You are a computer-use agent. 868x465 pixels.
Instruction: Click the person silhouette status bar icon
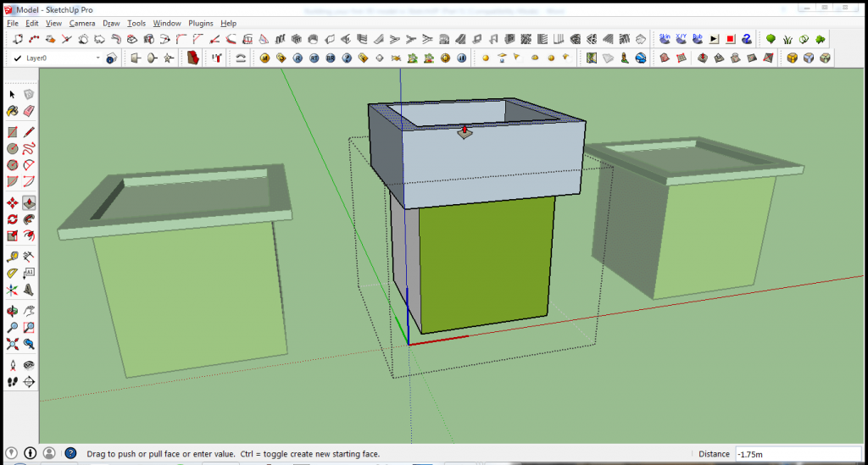click(49, 453)
